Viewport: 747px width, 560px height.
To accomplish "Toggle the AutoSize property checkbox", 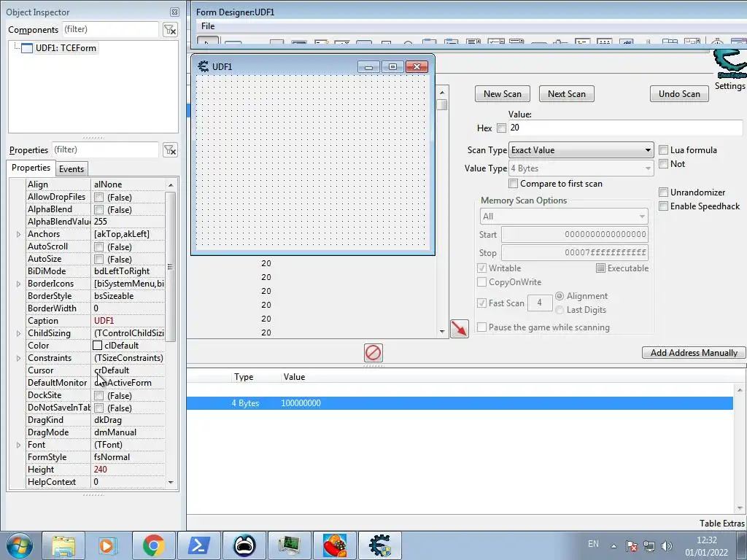I will coord(98,259).
